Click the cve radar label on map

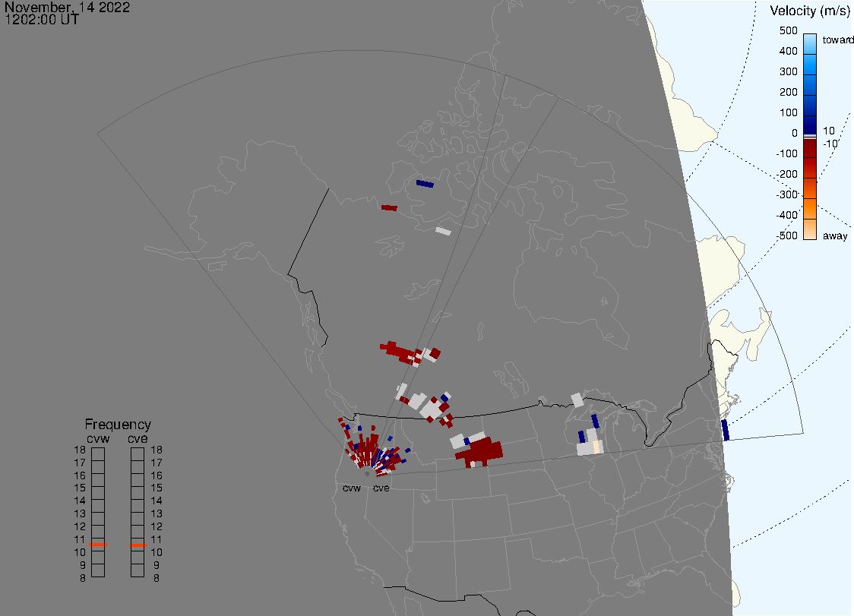(x=381, y=488)
